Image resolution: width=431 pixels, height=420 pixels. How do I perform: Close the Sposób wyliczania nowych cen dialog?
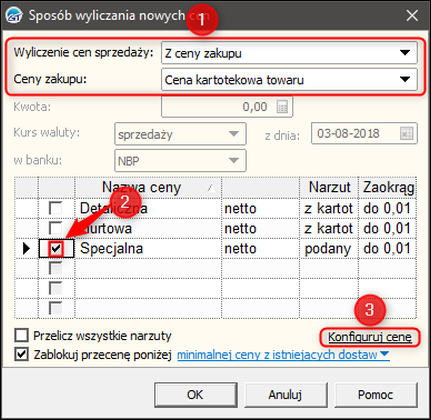click(x=412, y=15)
